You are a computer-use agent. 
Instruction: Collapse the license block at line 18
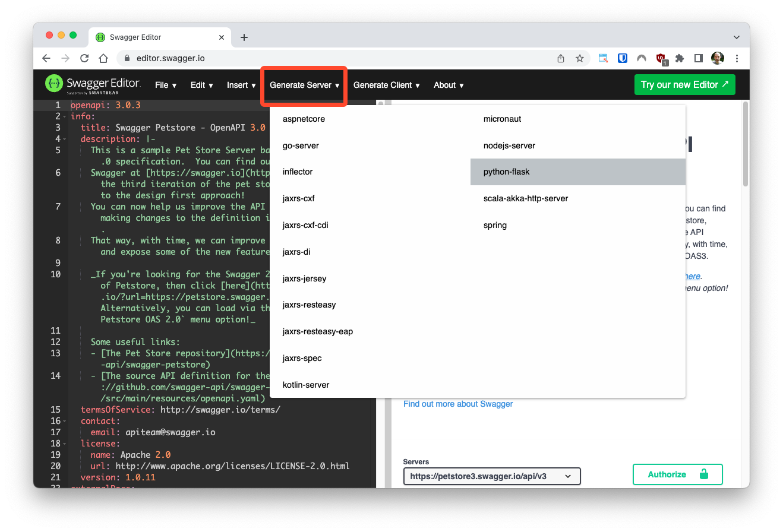(x=64, y=444)
